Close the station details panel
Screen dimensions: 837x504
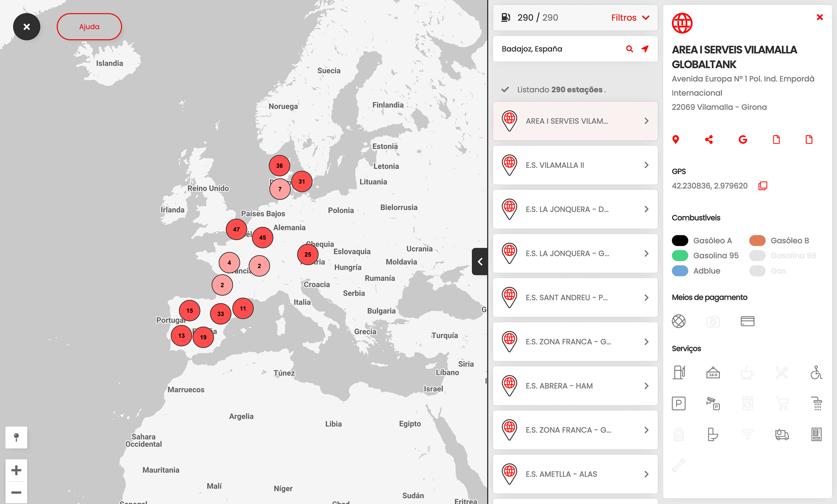pyautogui.click(x=819, y=17)
